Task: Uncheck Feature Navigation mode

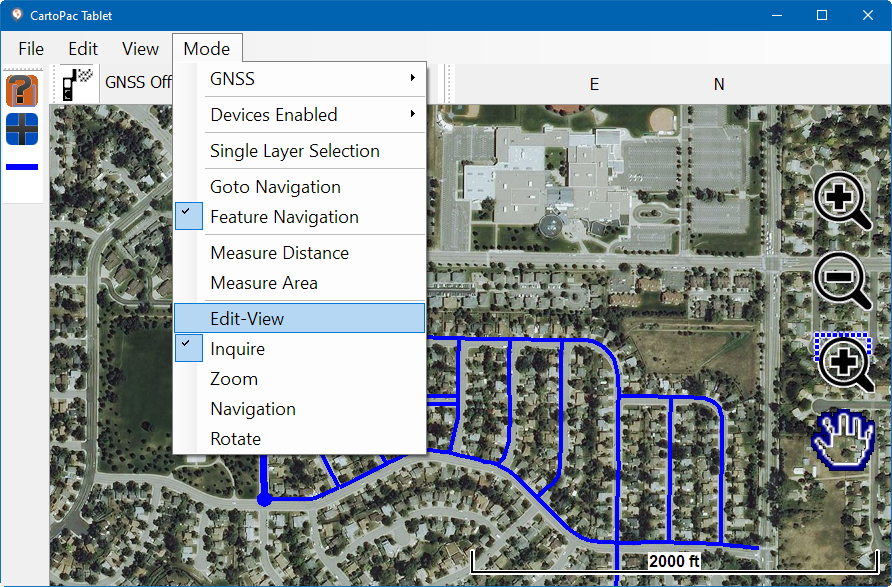Action: click(x=284, y=217)
